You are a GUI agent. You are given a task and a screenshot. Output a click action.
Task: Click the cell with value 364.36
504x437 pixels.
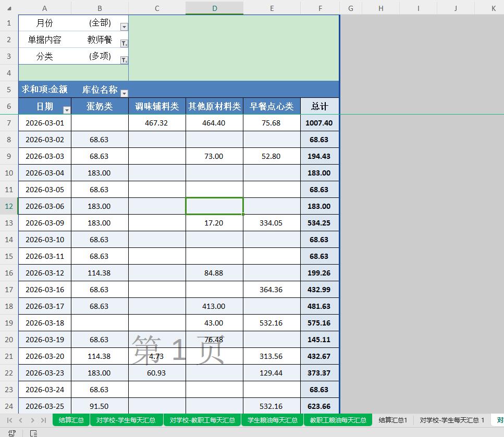(272, 290)
